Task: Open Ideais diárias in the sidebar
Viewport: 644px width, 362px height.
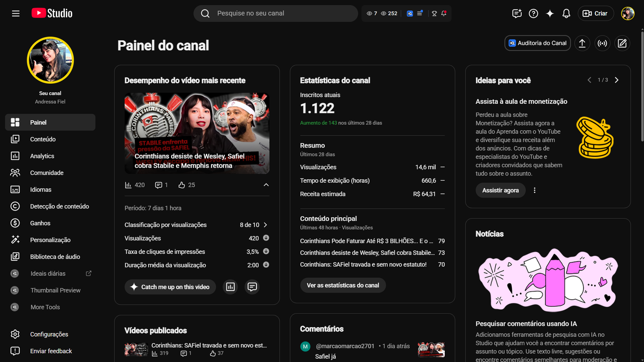Action: pyautogui.click(x=50, y=274)
